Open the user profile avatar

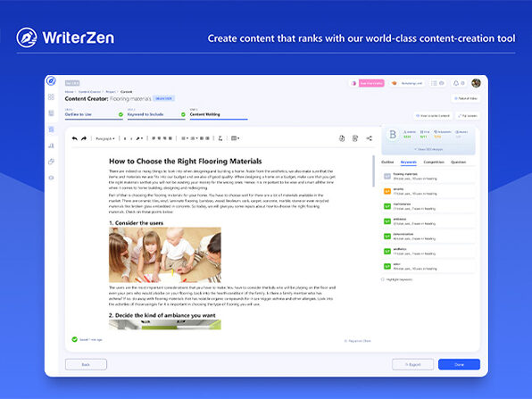(476, 83)
